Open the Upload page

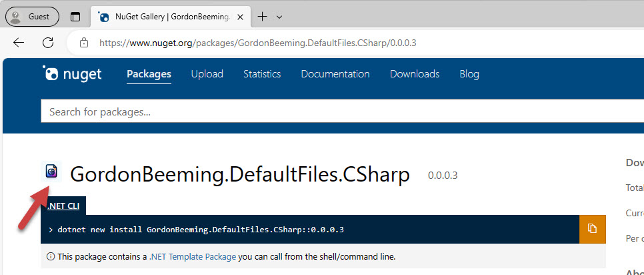[x=207, y=74]
